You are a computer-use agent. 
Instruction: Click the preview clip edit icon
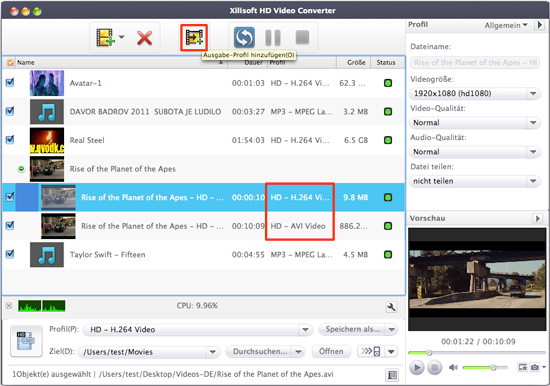(523, 367)
